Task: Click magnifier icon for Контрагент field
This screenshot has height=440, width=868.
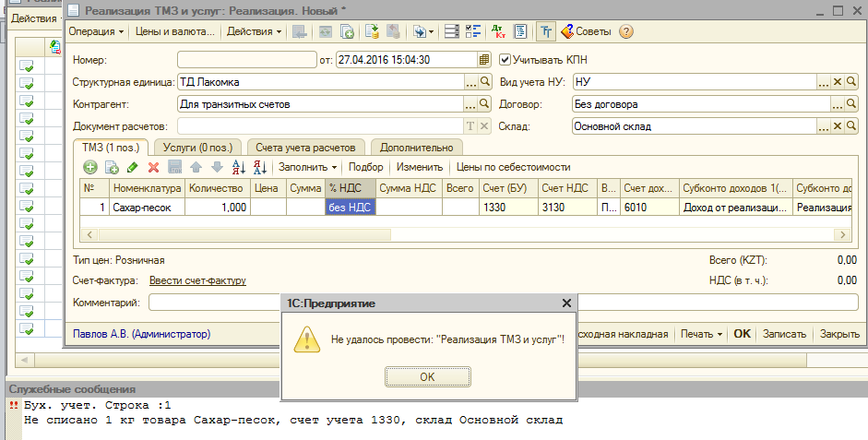Action: click(x=484, y=104)
